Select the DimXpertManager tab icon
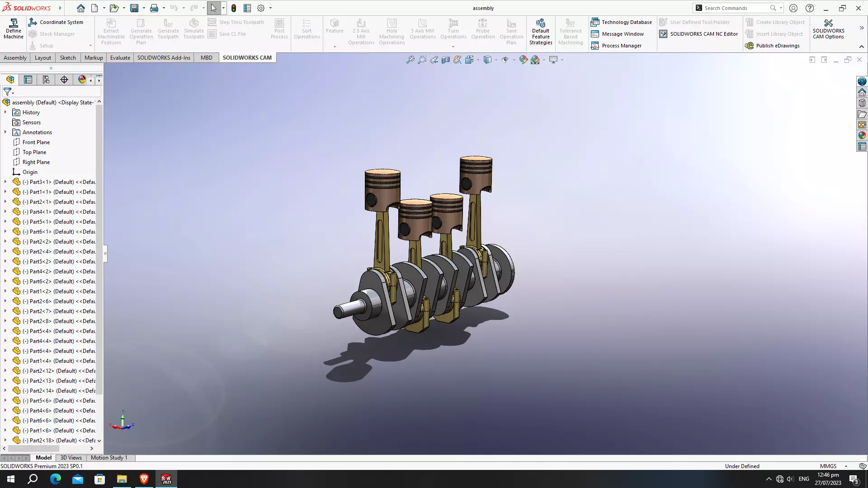Viewport: 868px width, 488px height. click(x=64, y=80)
